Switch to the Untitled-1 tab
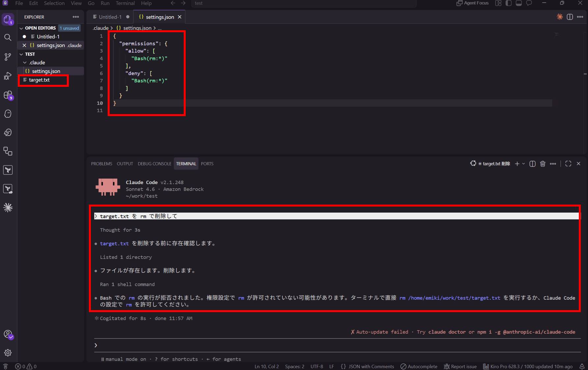This screenshot has width=588, height=370. coord(110,17)
